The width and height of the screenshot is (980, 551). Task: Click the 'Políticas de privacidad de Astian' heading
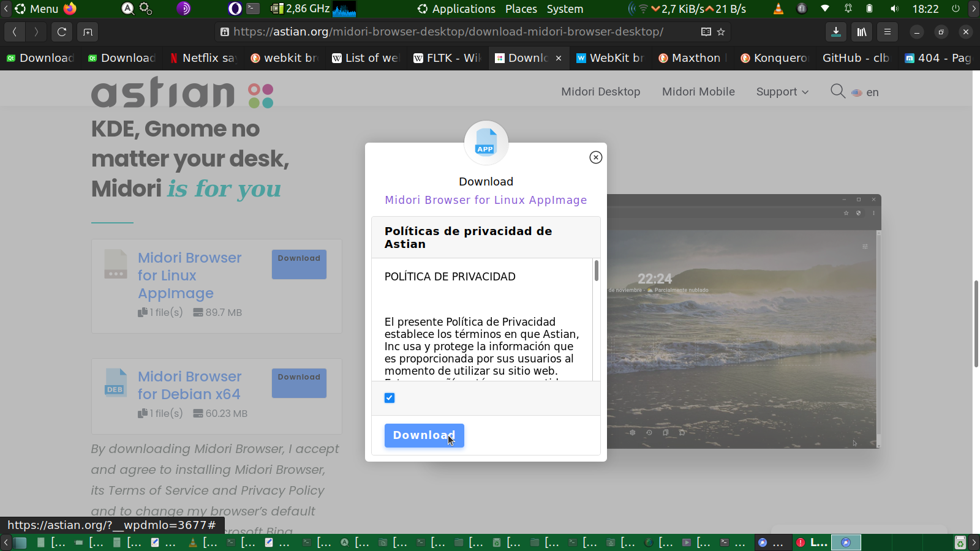click(x=469, y=238)
